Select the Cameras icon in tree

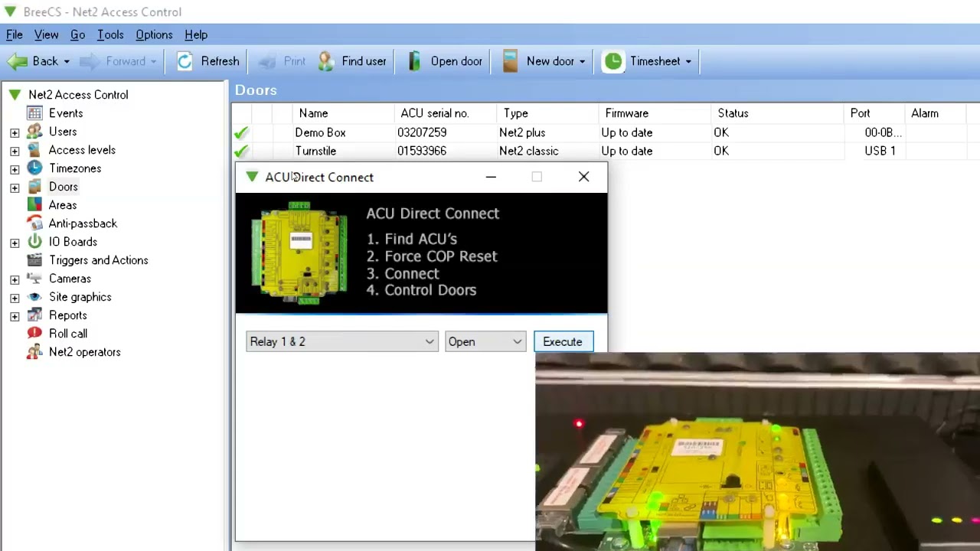[x=34, y=279]
